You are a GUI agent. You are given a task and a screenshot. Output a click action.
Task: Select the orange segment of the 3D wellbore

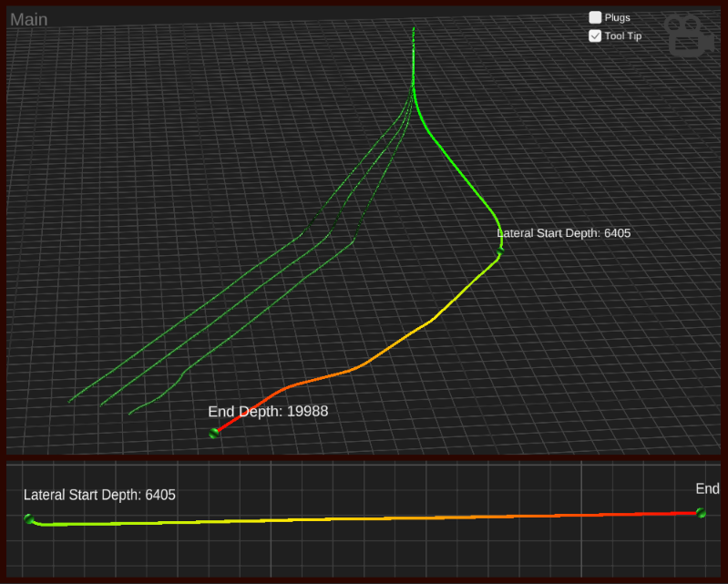pos(364,364)
